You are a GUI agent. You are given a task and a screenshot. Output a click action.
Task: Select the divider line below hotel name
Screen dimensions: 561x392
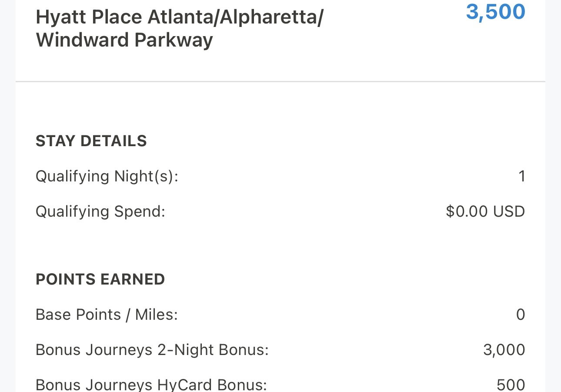click(280, 81)
